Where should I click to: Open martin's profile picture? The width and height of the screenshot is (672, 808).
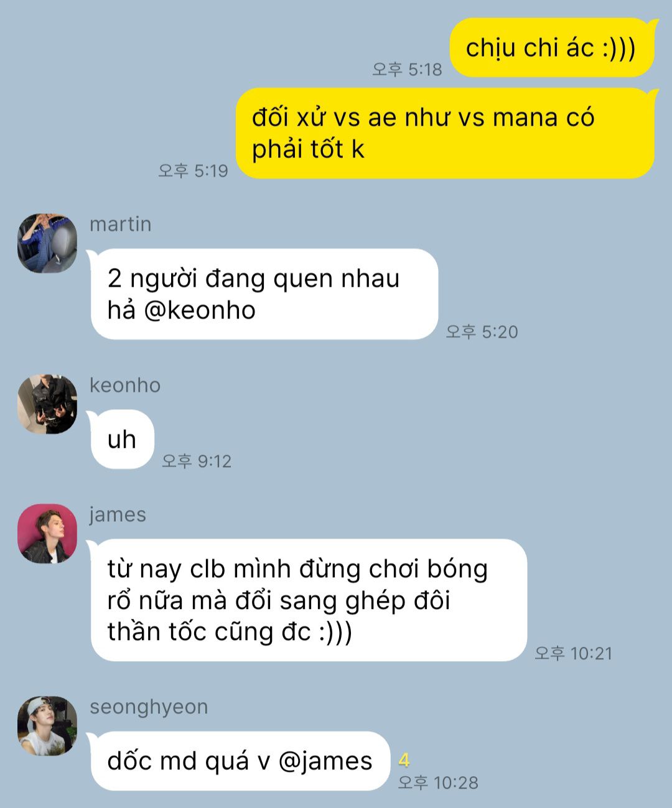click(x=47, y=243)
